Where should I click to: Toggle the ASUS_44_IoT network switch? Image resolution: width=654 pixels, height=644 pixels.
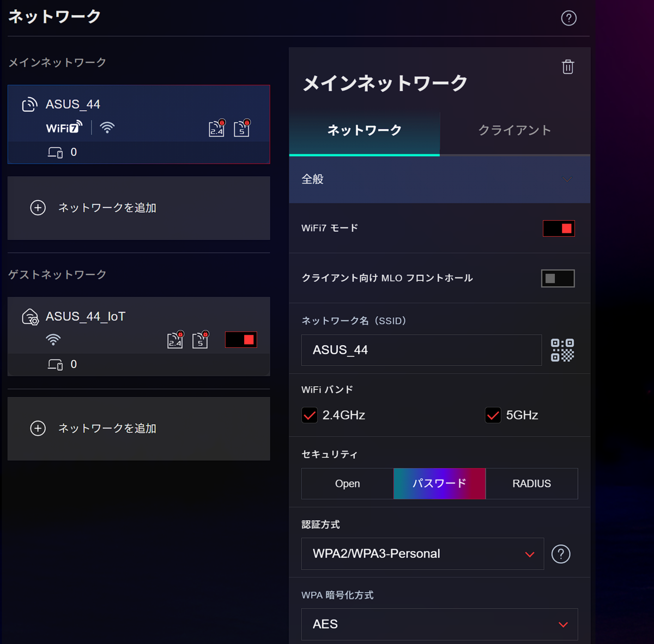(x=241, y=340)
